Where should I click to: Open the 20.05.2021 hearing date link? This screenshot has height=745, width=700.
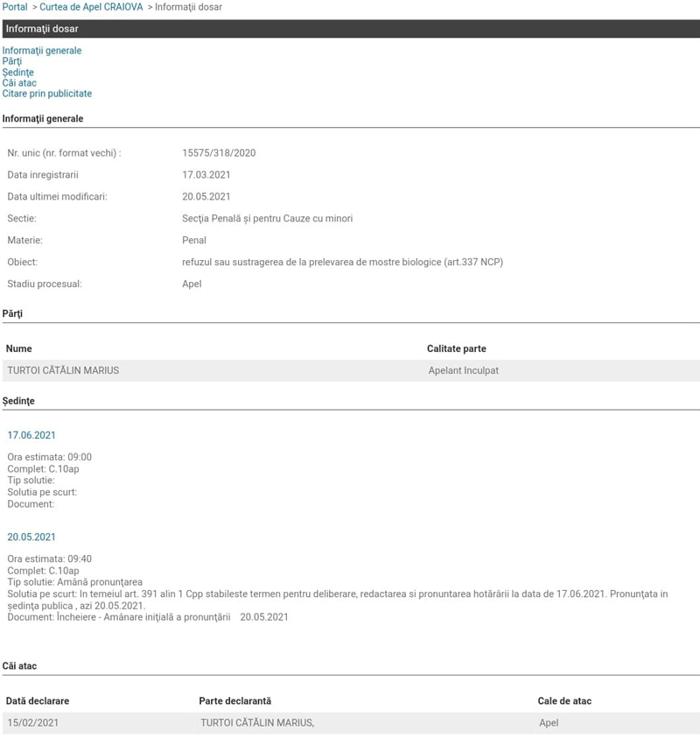(x=31, y=537)
